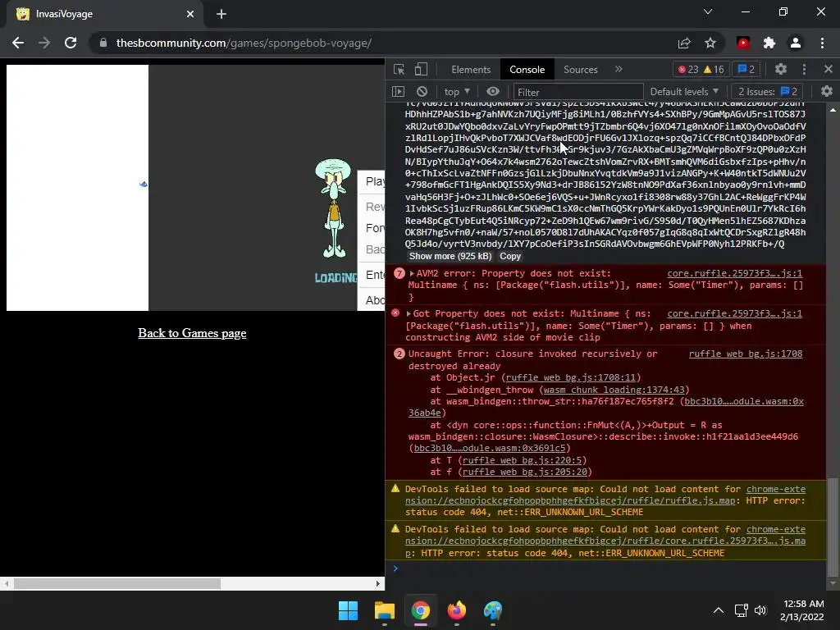Reload the page with the refresh icon
Viewport: 840px width, 630px height.
tap(71, 43)
